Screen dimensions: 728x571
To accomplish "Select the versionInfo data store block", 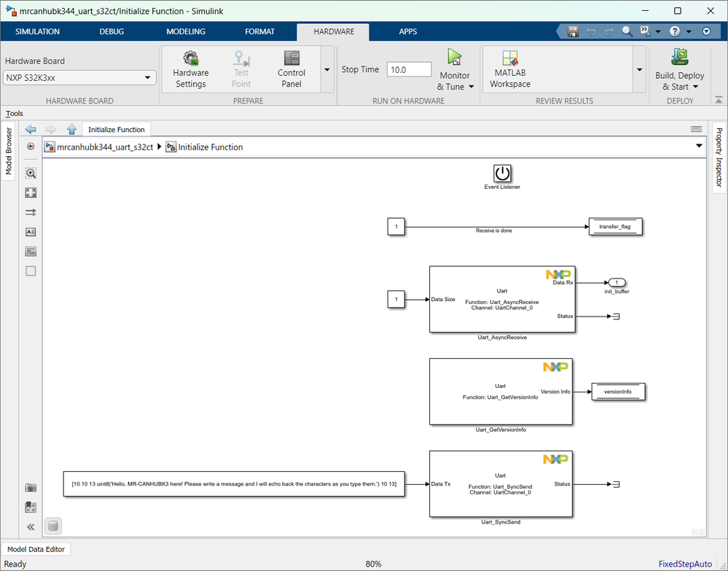I will (x=618, y=392).
